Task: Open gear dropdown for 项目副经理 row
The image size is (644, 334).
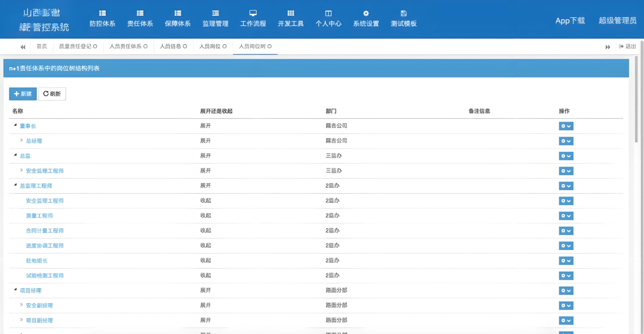Action: (566, 321)
